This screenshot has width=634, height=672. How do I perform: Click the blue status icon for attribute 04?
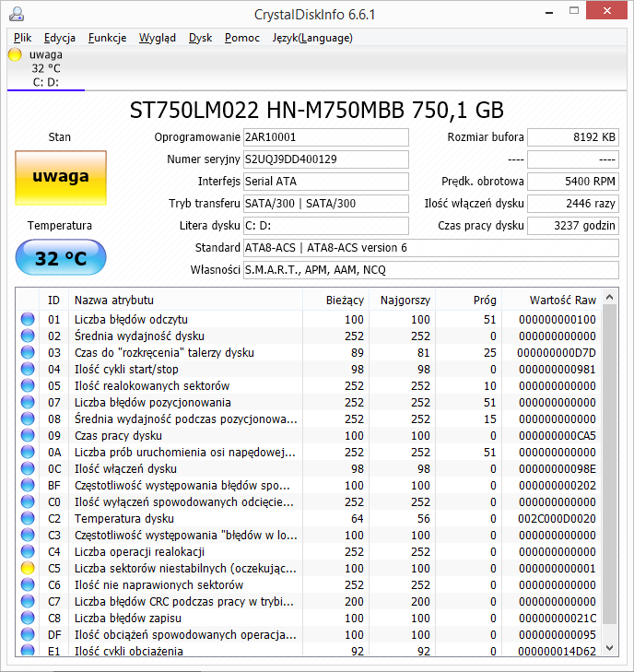pyautogui.click(x=28, y=369)
